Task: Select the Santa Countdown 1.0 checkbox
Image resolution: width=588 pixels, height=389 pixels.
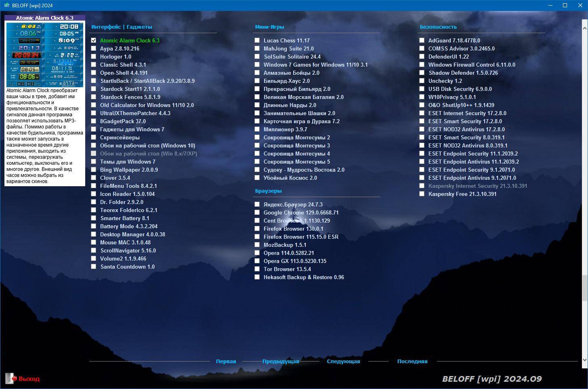Action: tap(94, 267)
